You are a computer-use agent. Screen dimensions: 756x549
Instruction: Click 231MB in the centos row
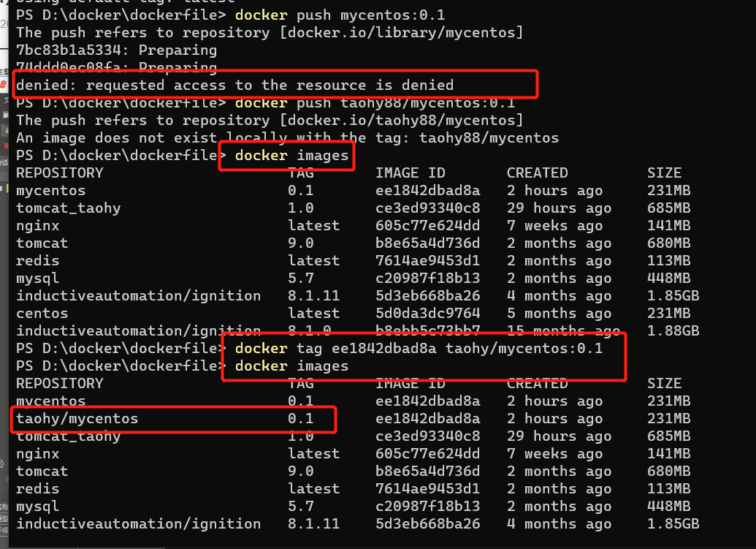pos(669,314)
